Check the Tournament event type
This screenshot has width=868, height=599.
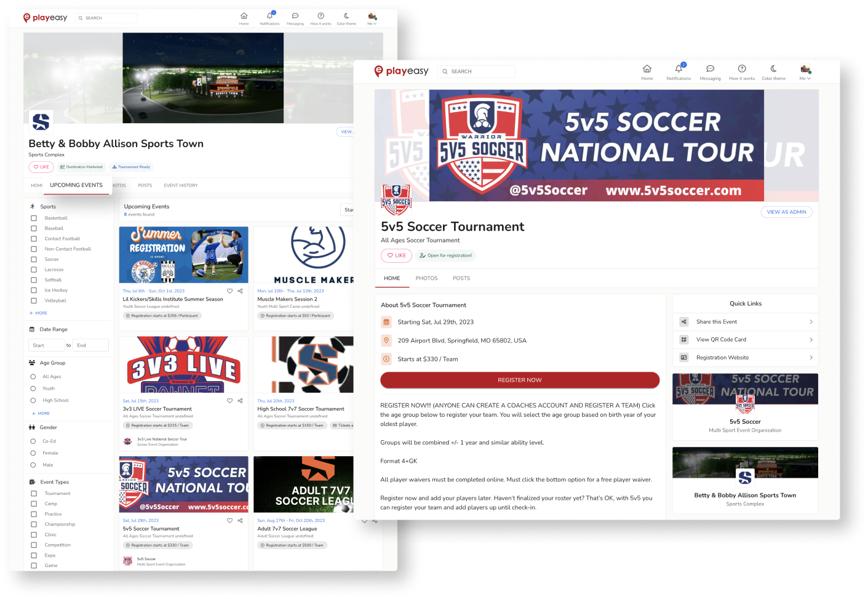coord(34,493)
